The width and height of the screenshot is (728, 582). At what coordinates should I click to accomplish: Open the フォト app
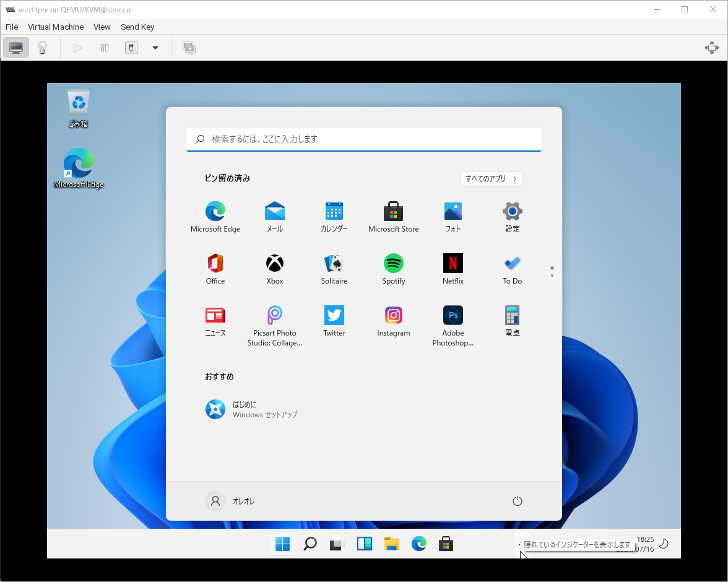click(453, 217)
